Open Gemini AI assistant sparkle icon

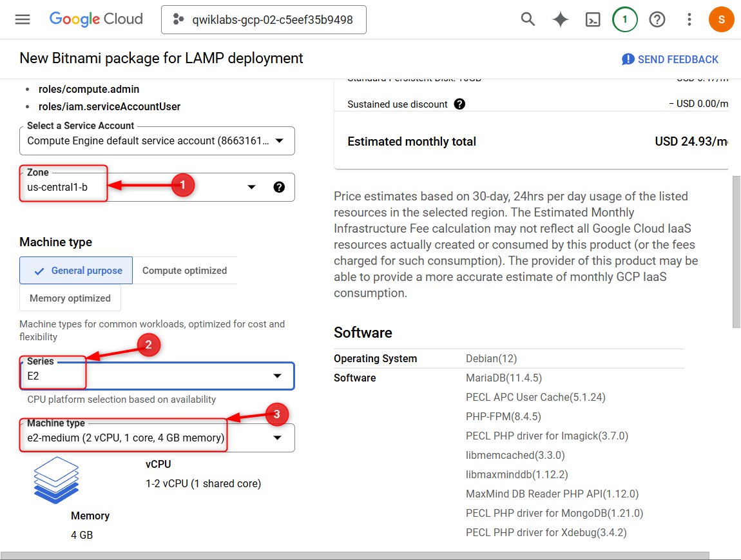561,19
